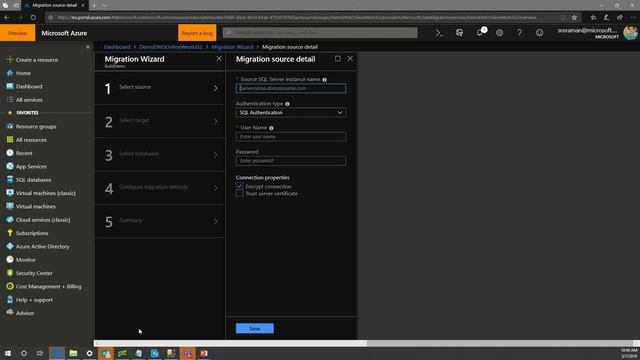Click Virtual machines icon in sidebar
The height and width of the screenshot is (360, 640).
coord(10,206)
